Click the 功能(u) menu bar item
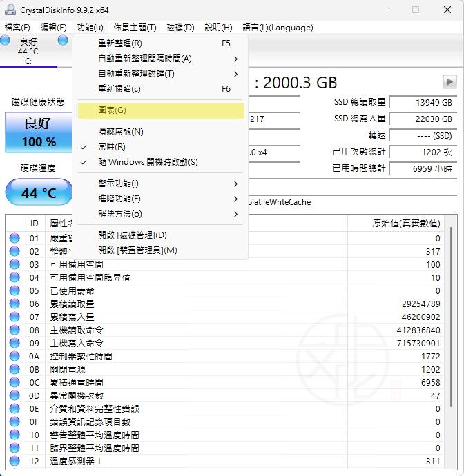The width and height of the screenshot is (464, 476). (x=90, y=28)
